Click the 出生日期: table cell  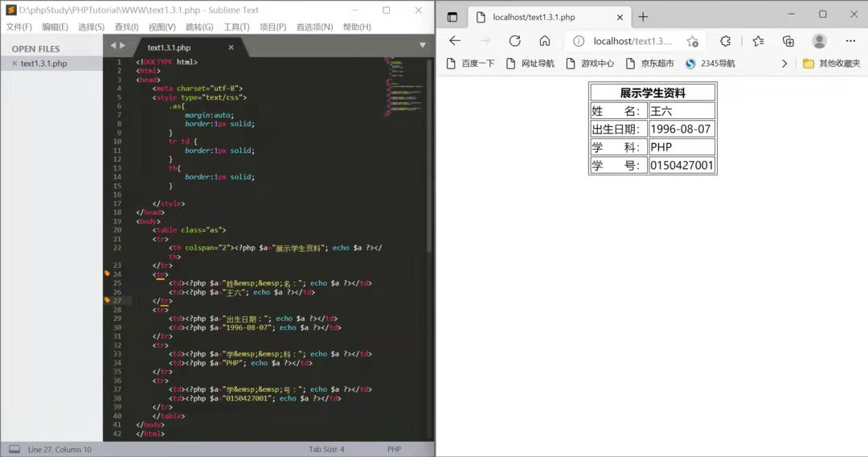click(x=619, y=129)
